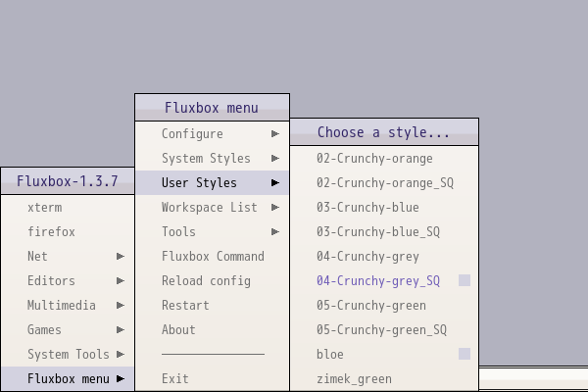The width and height of the screenshot is (588, 392).
Task: Select highlighted Fluxbox menu entry in root menu
Action: click(68, 379)
